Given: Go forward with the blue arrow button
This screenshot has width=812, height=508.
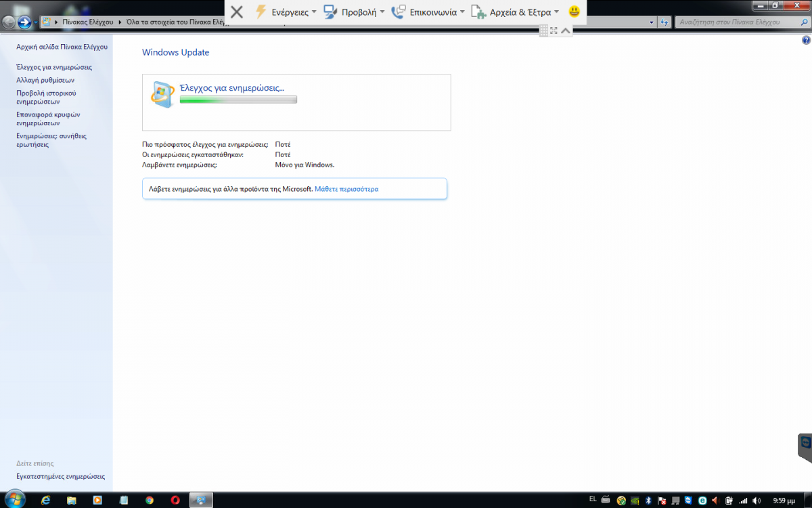Looking at the screenshot, I should (x=25, y=22).
